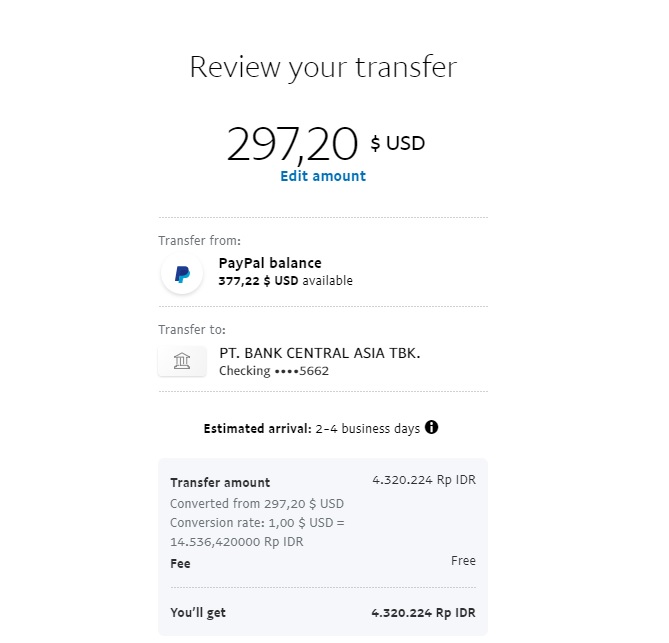
Task: Click the Transfer amount row label
Action: click(x=220, y=482)
